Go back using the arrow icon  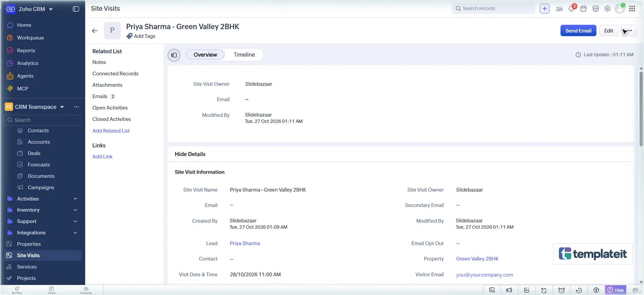tap(95, 31)
